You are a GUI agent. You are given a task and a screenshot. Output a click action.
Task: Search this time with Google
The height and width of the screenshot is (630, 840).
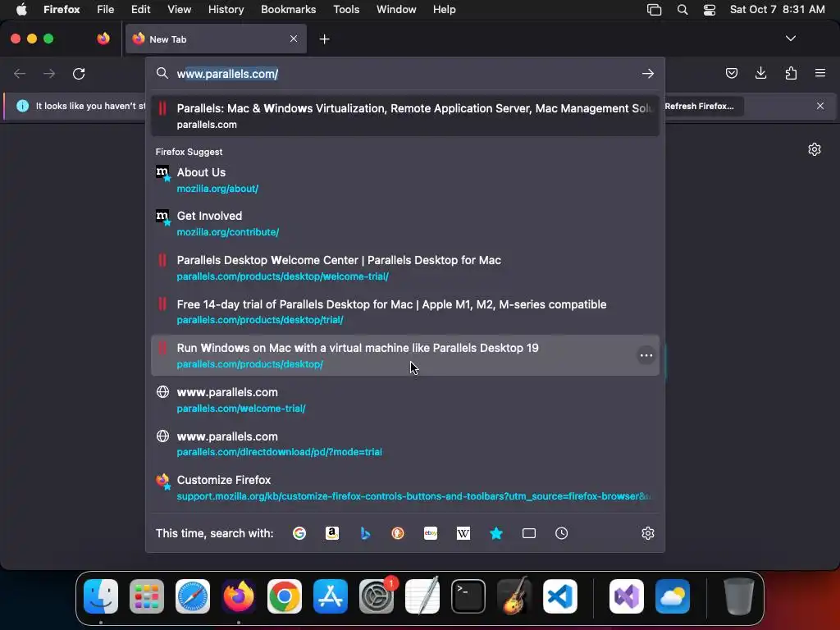click(299, 533)
